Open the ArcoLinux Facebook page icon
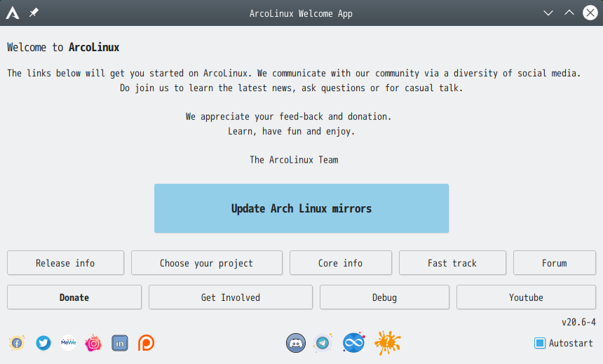The height and width of the screenshot is (364, 603). (x=17, y=343)
